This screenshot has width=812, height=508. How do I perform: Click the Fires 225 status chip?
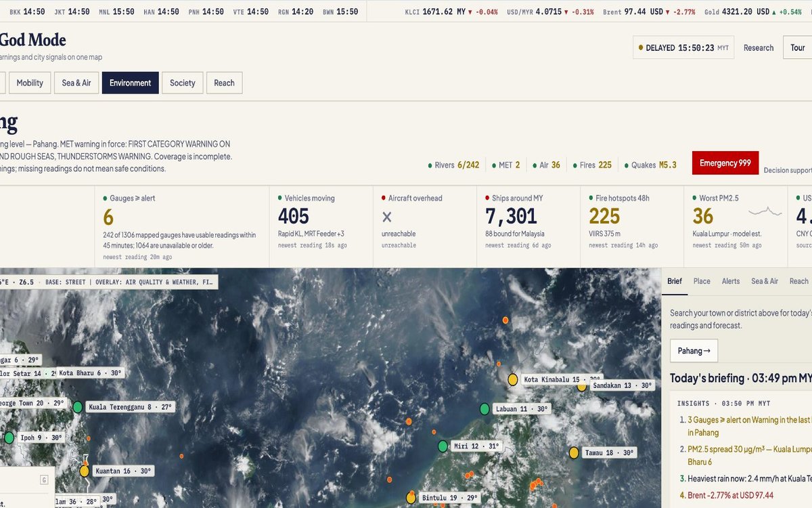tap(591, 165)
